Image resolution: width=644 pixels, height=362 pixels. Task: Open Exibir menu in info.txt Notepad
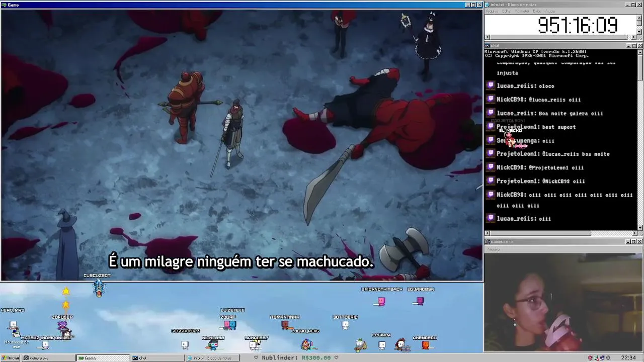tap(537, 11)
